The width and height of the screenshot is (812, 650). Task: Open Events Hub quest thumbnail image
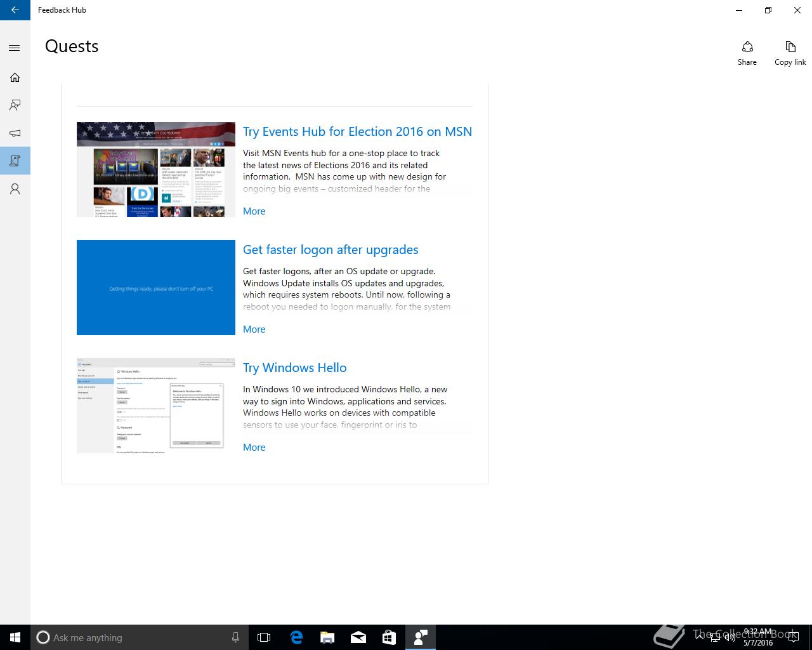click(156, 169)
